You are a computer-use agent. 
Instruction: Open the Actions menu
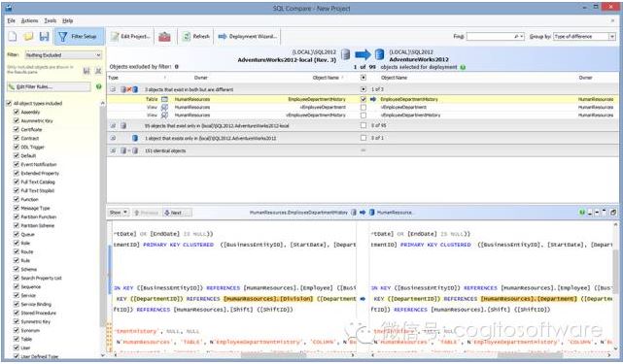[29, 20]
